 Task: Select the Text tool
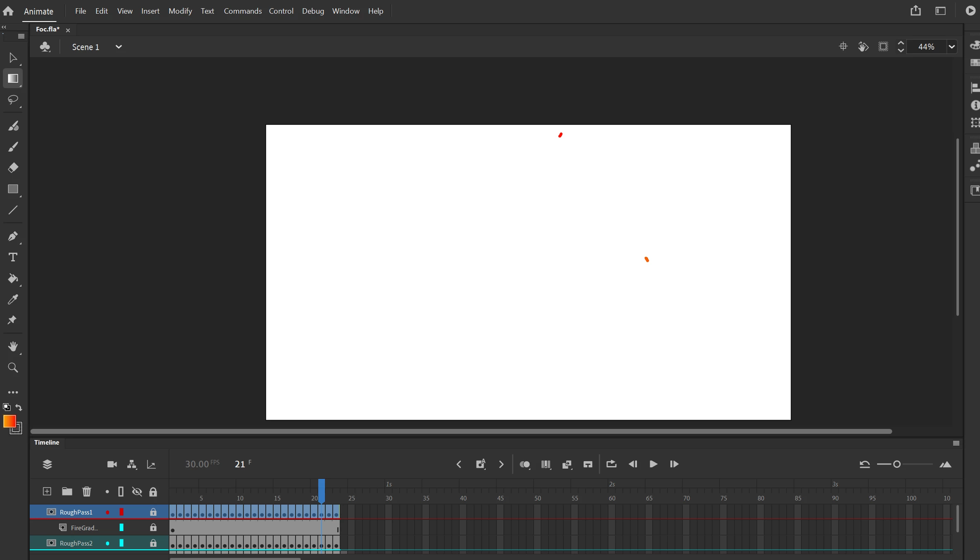click(12, 257)
